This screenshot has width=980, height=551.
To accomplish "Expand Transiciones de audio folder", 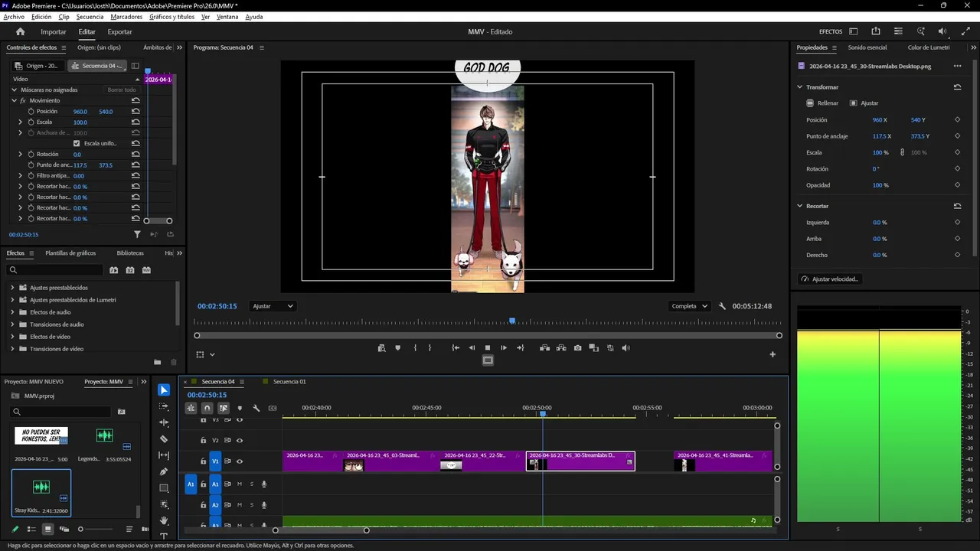I will pyautogui.click(x=12, y=324).
